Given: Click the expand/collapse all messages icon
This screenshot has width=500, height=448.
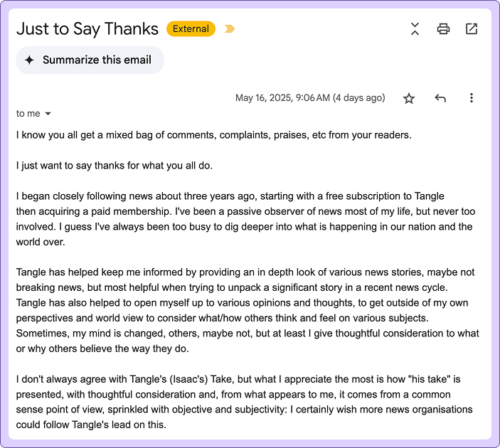Looking at the screenshot, I should pos(415,28).
